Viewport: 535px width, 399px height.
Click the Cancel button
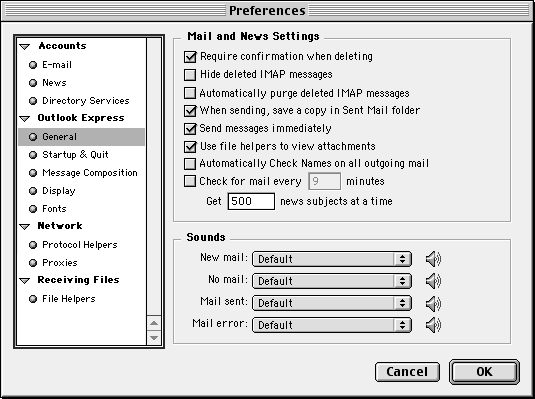407,372
